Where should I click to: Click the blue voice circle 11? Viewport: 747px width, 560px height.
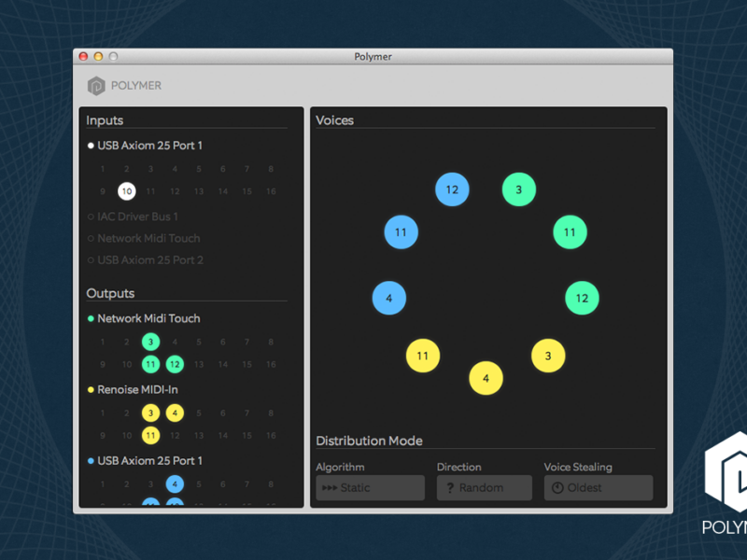(402, 231)
